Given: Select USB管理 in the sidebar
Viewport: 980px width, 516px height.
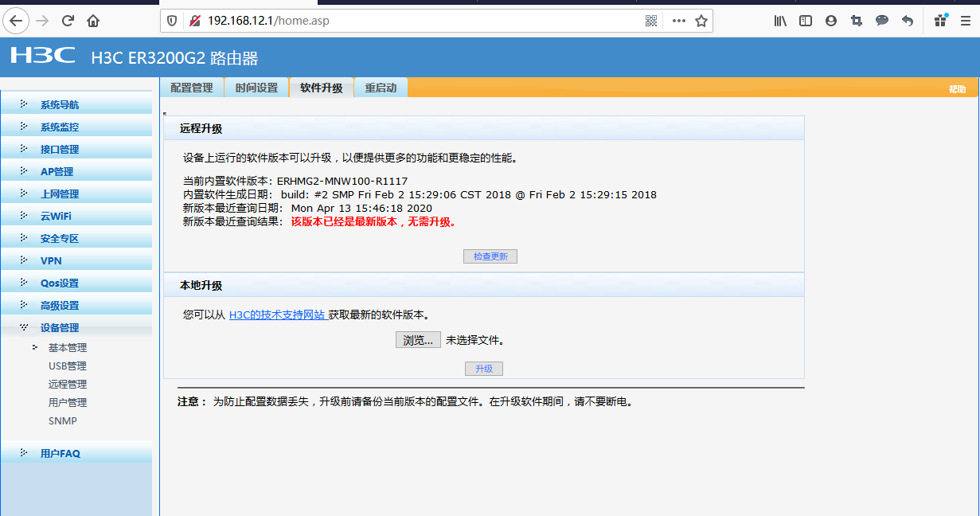Looking at the screenshot, I should pos(68,366).
